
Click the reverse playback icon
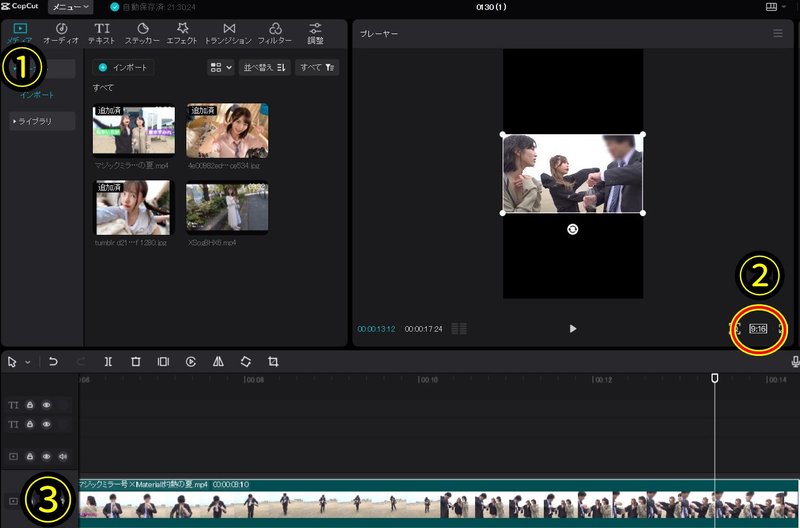(x=191, y=362)
